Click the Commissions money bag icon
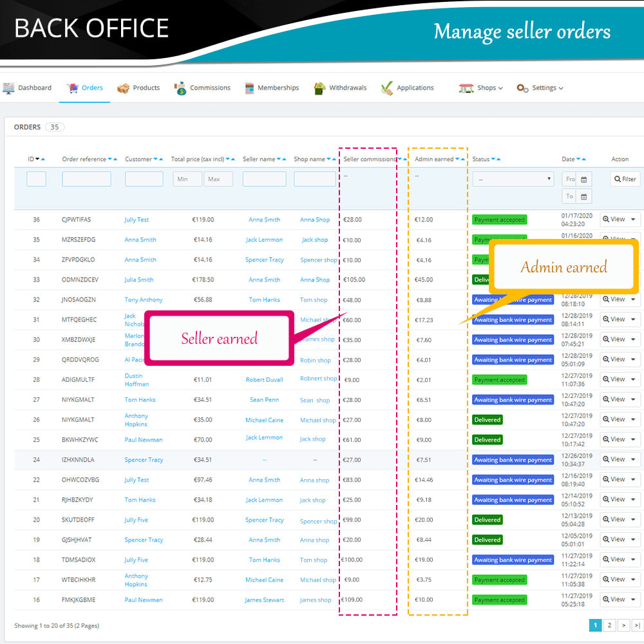This screenshot has width=644, height=644. tap(180, 88)
